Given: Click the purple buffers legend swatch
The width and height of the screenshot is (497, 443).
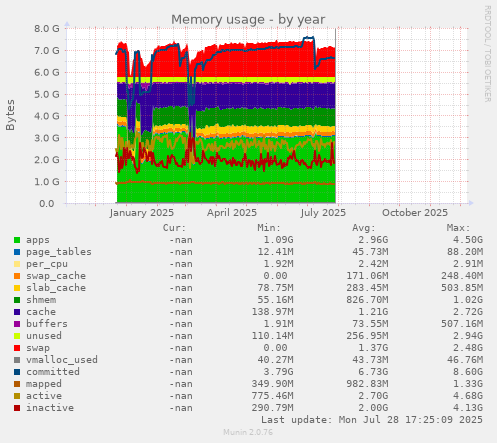Looking at the screenshot, I should [x=17, y=324].
